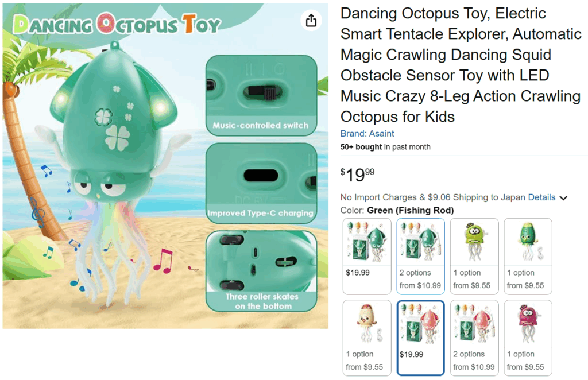Click the share icon on product image

coord(311,20)
